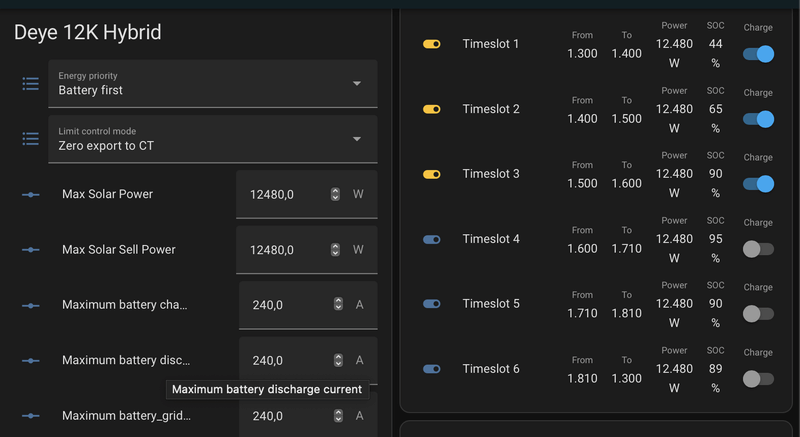
Task: Click the icon beside Maximum battery_grid row
Action: click(31, 416)
